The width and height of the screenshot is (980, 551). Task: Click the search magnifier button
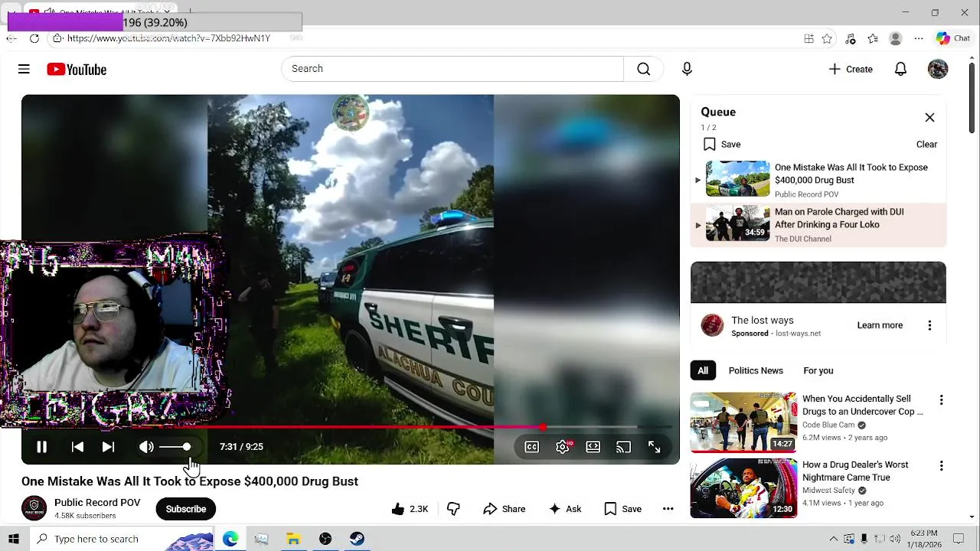644,69
